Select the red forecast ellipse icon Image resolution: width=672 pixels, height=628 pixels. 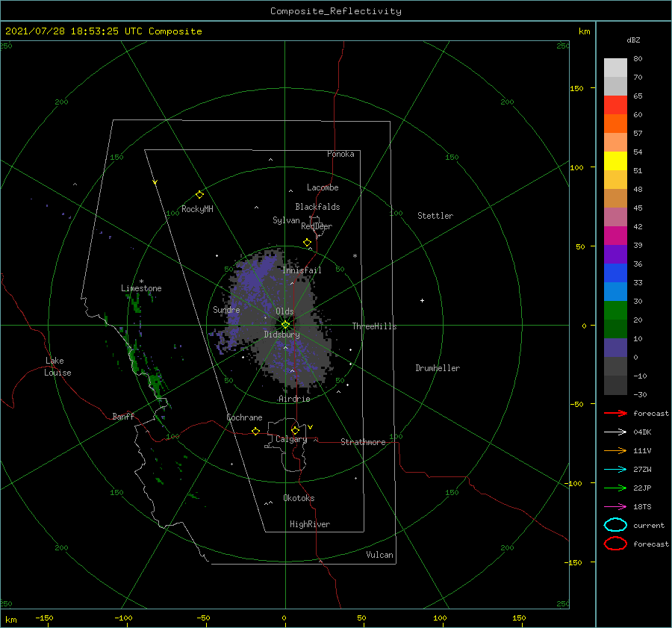tap(615, 544)
